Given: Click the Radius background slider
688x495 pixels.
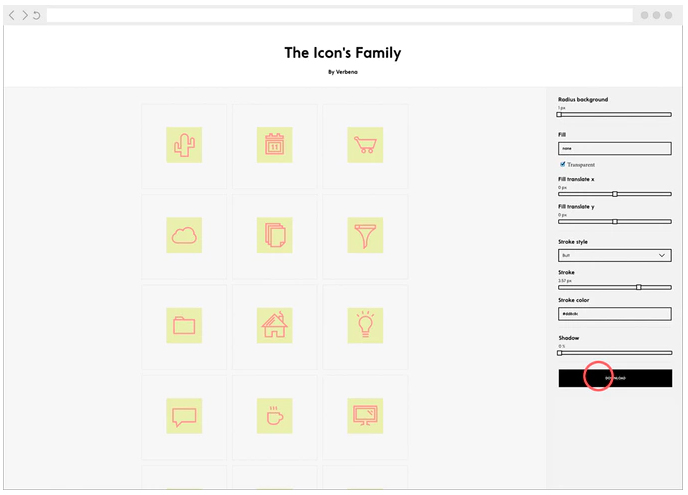Looking at the screenshot, I should click(x=615, y=115).
